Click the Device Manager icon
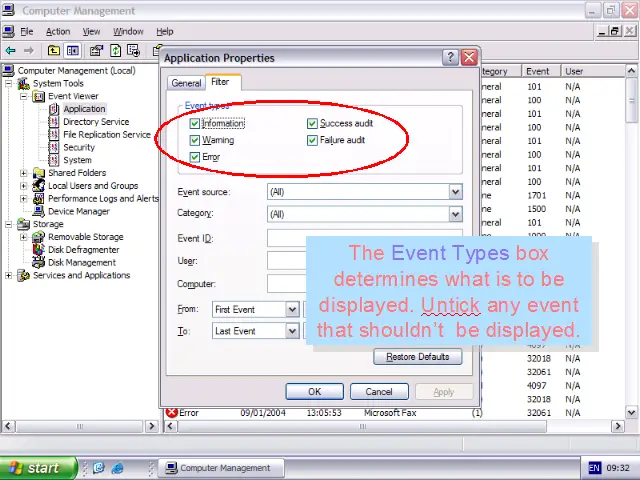 [x=39, y=211]
